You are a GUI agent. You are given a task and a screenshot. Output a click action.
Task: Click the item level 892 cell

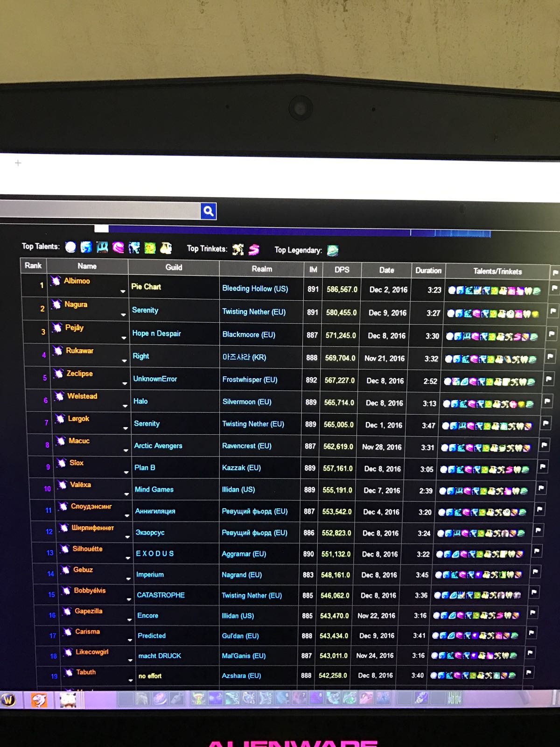pos(311,380)
